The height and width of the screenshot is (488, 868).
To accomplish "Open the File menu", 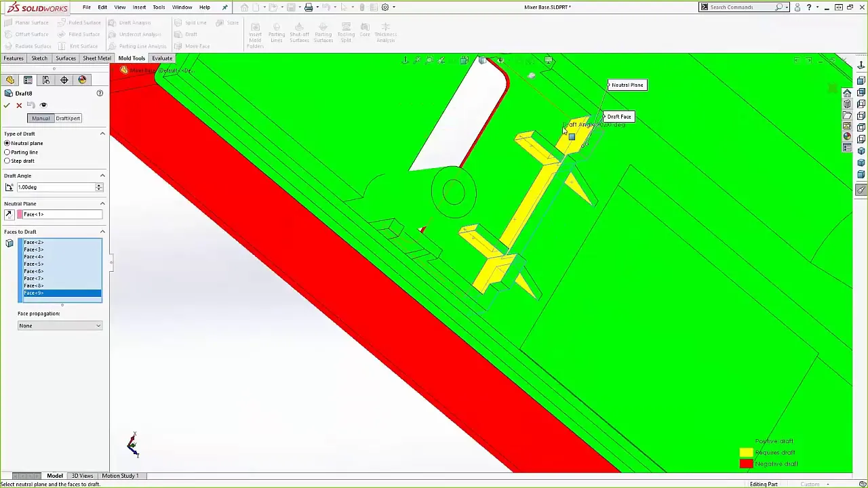I will (x=87, y=7).
